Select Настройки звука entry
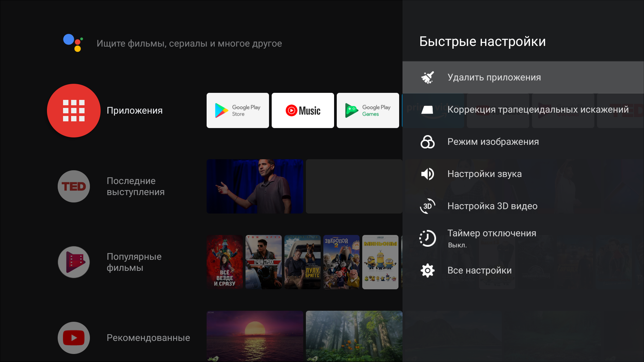The width and height of the screenshot is (644, 362). (484, 174)
